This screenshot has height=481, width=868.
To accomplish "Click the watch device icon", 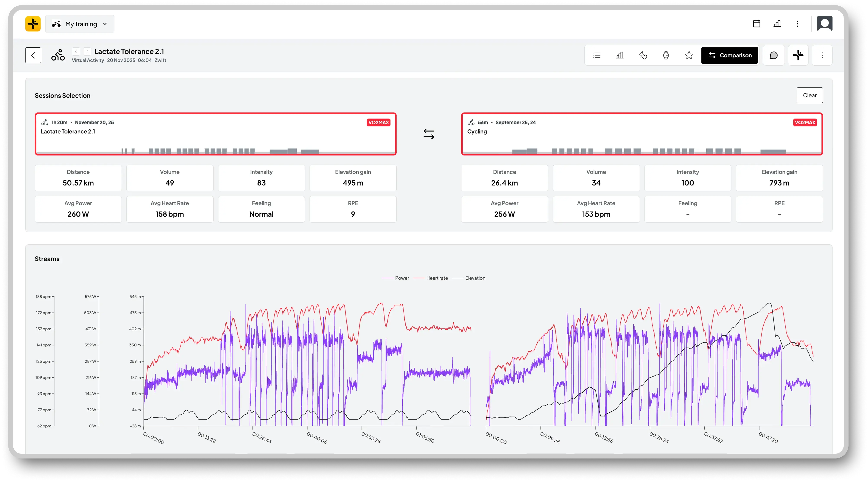I will 666,55.
